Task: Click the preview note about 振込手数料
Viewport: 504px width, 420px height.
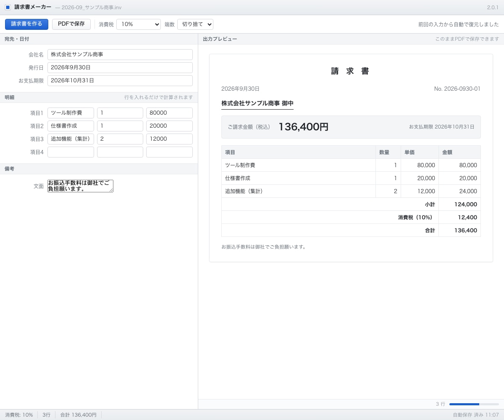Action: pyautogui.click(x=264, y=247)
